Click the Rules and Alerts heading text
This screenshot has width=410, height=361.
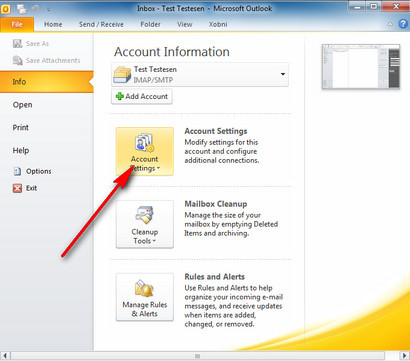pyautogui.click(x=215, y=277)
